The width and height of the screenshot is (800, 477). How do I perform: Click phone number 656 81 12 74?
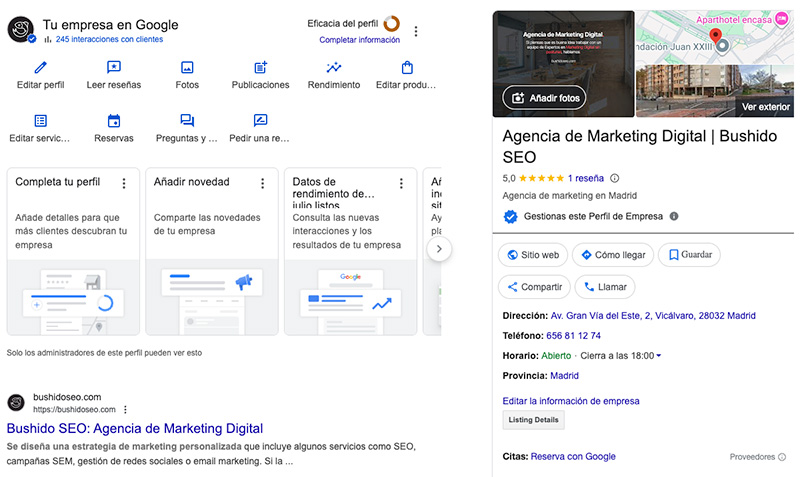573,336
